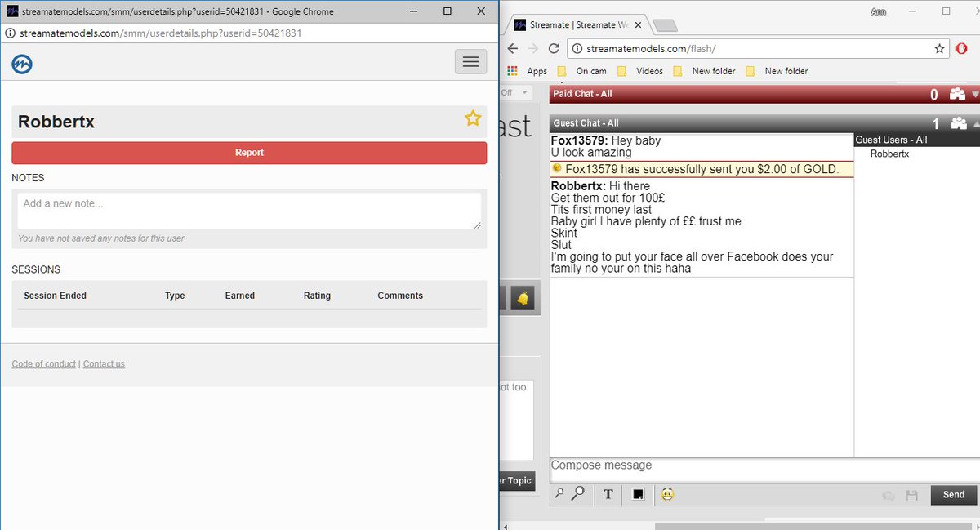
Task: Click the yellow bell alert button
Action: pyautogui.click(x=523, y=298)
